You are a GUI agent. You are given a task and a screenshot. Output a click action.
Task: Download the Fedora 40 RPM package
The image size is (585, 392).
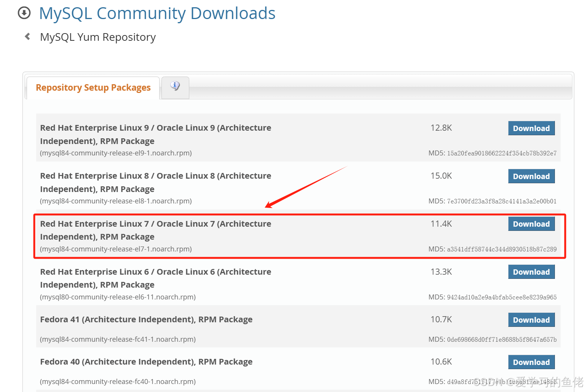(x=531, y=362)
